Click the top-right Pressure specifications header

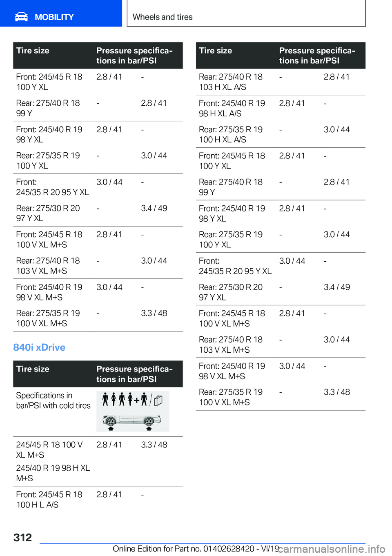(x=317, y=56)
